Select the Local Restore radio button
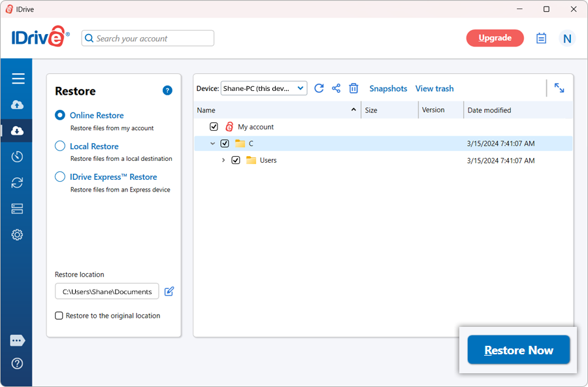The width and height of the screenshot is (588, 387). 60,146
